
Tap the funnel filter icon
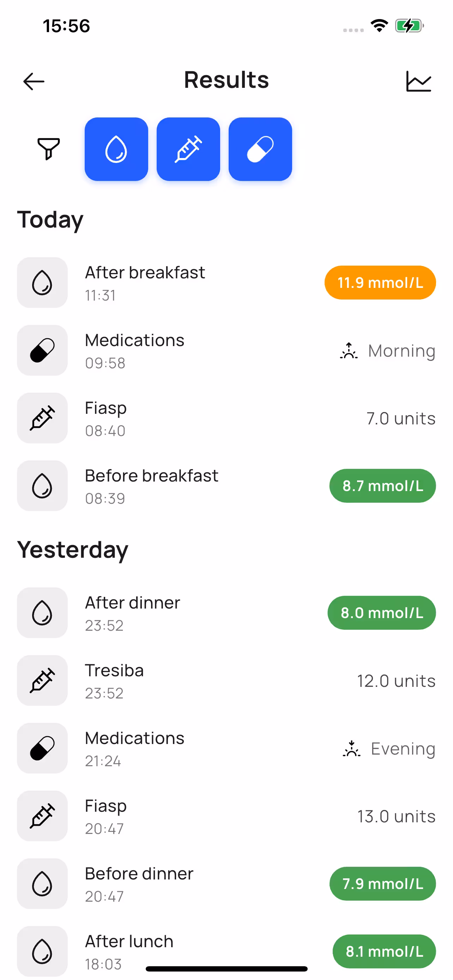coord(48,149)
